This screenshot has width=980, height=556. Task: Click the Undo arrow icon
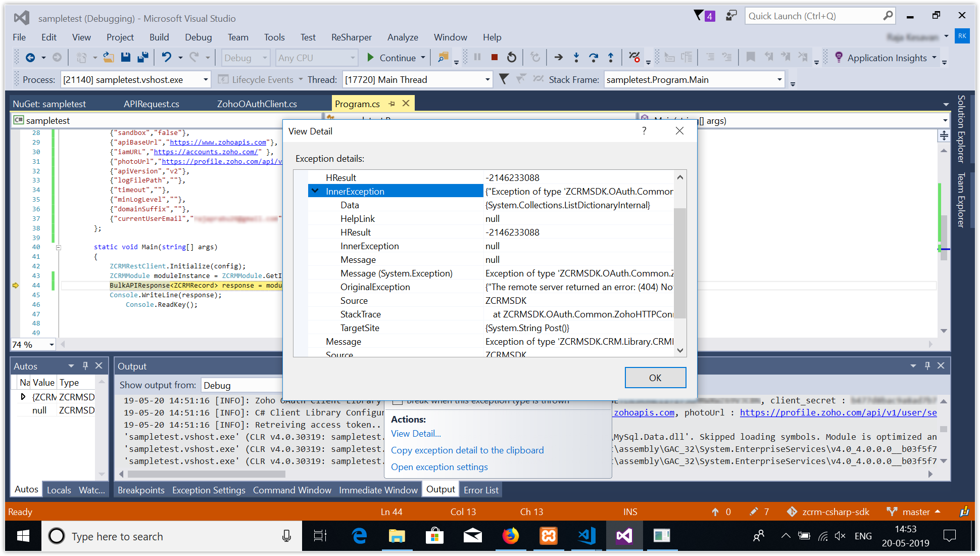pyautogui.click(x=167, y=58)
